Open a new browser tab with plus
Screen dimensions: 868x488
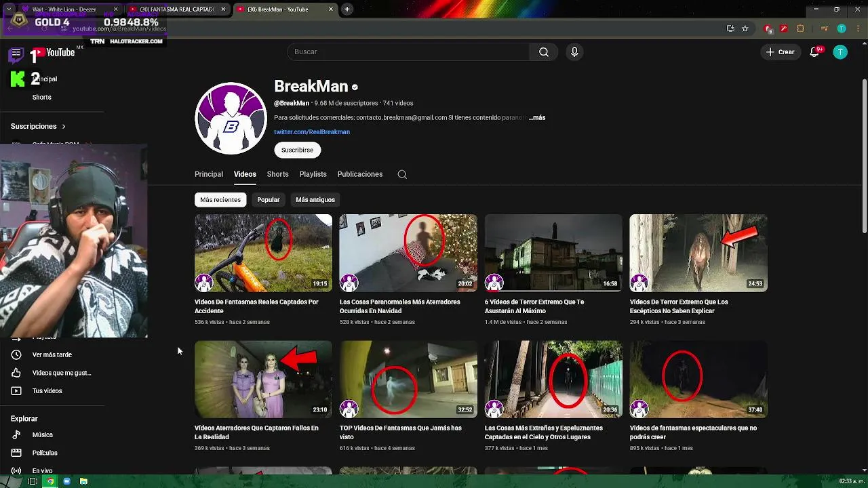tap(347, 9)
